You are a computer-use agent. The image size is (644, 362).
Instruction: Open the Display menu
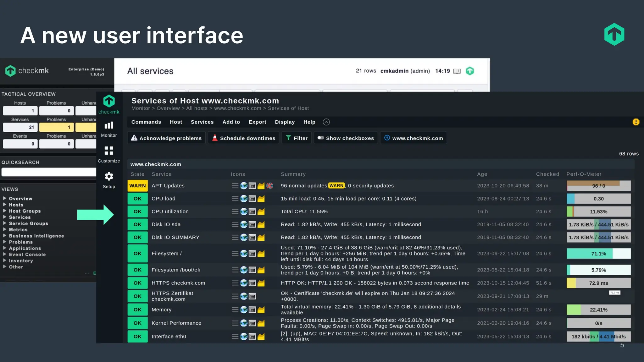(x=285, y=122)
